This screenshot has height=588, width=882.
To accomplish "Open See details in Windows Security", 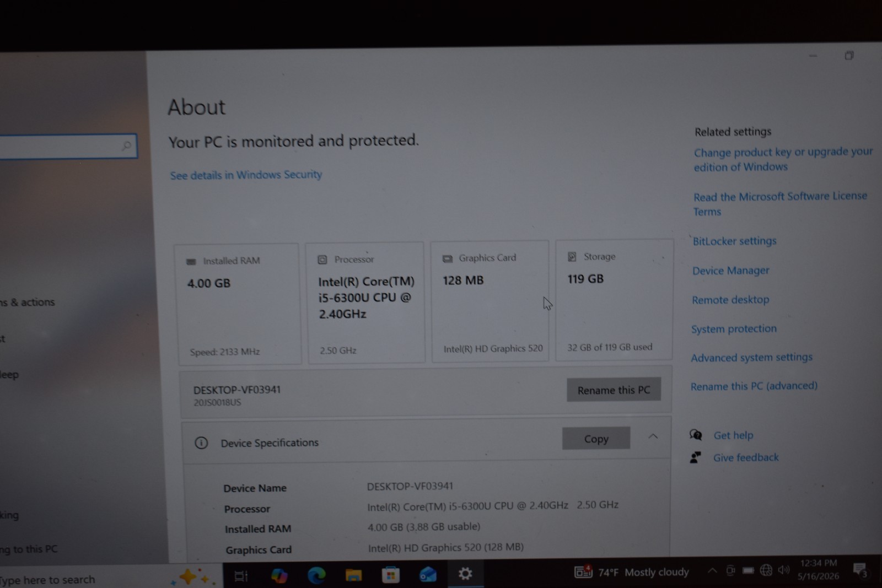I will [x=246, y=175].
